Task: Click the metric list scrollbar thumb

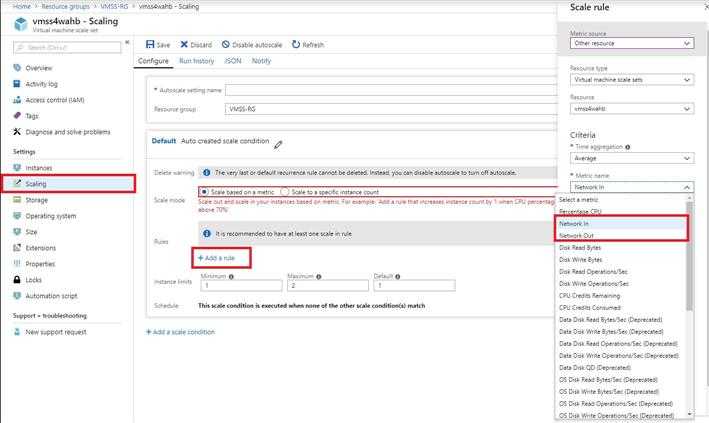Action: point(690,257)
